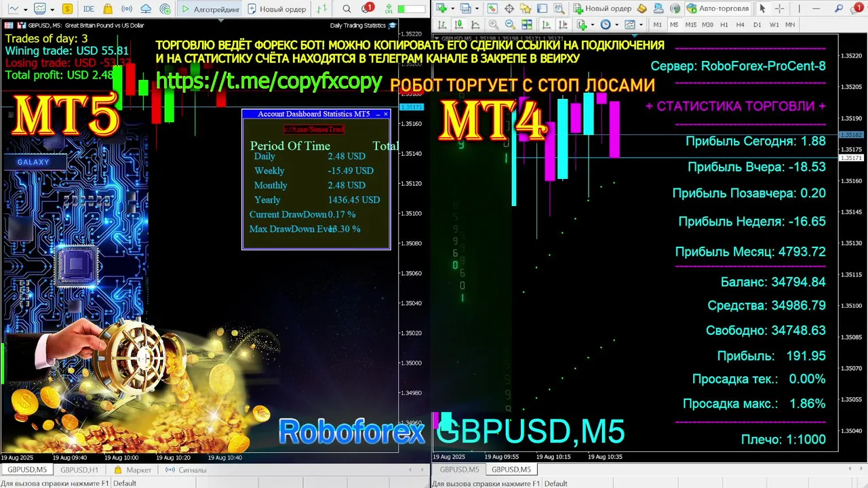Select the standard arrow cursor in MT4
The width and height of the screenshot is (868, 488).
[x=762, y=9]
